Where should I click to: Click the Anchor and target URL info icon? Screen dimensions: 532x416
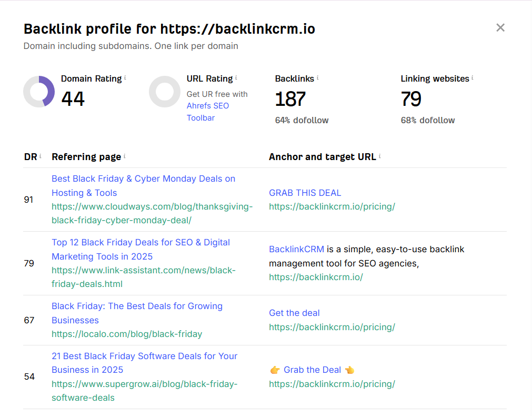380,156
